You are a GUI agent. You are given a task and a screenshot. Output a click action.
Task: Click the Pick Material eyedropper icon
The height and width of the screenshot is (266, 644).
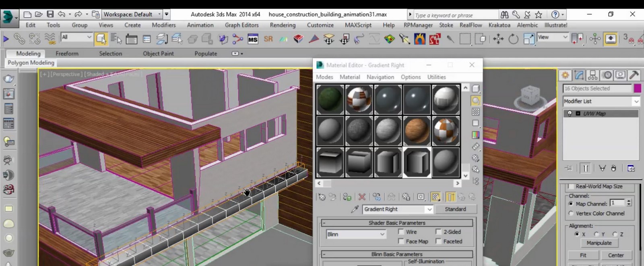tap(355, 209)
